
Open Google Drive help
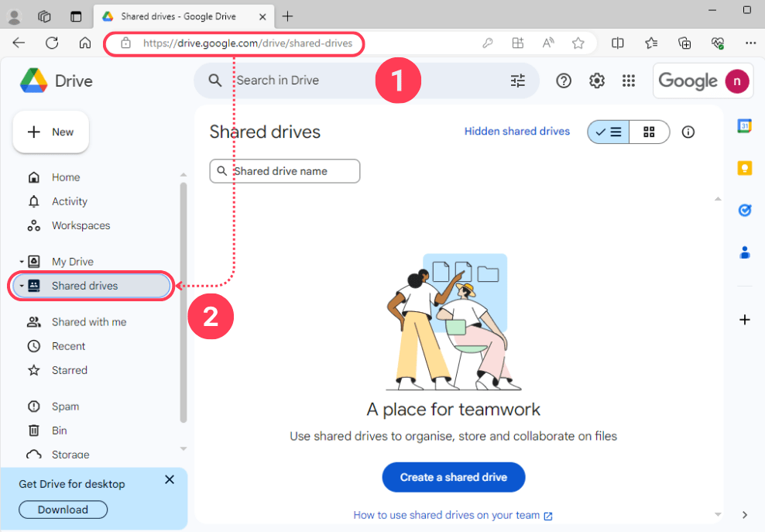tap(563, 80)
